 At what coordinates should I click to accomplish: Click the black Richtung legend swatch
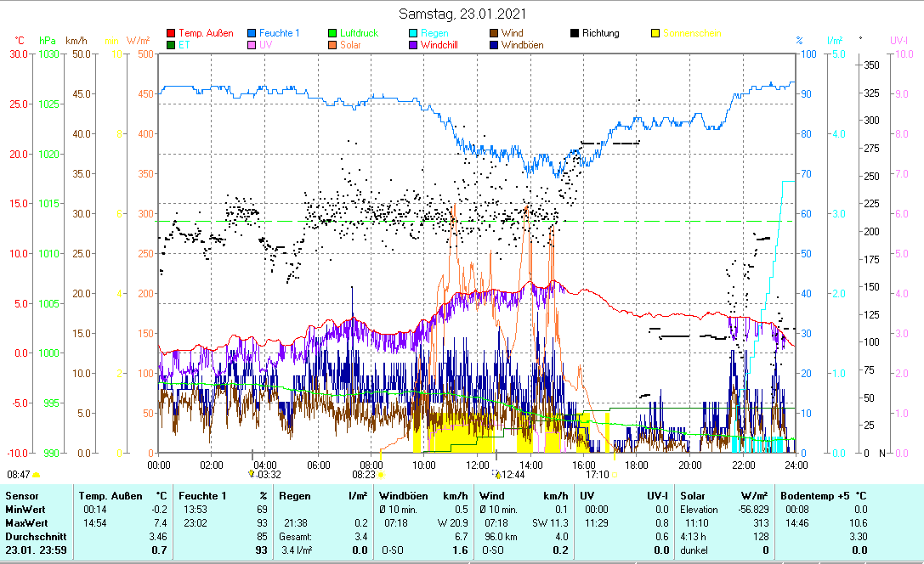(575, 34)
